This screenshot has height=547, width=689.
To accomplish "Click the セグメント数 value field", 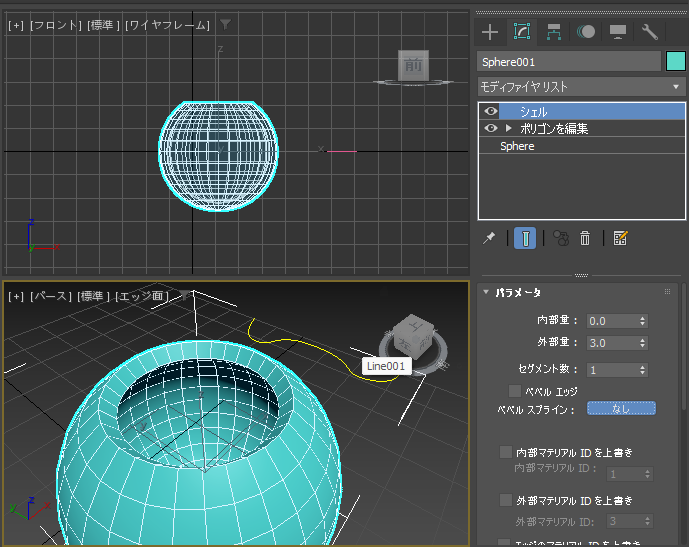I will point(613,370).
